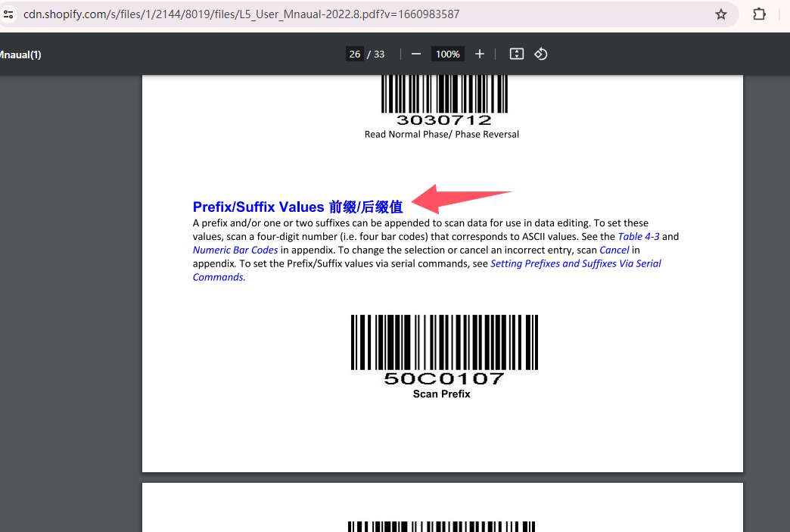The width and height of the screenshot is (790, 532).
Task: Open the browser extensions puzzle icon
Action: click(x=759, y=14)
